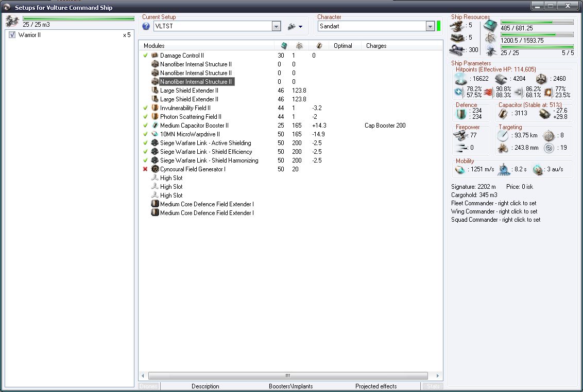
Task: Open the Character dropdown arrow
Action: coord(430,26)
